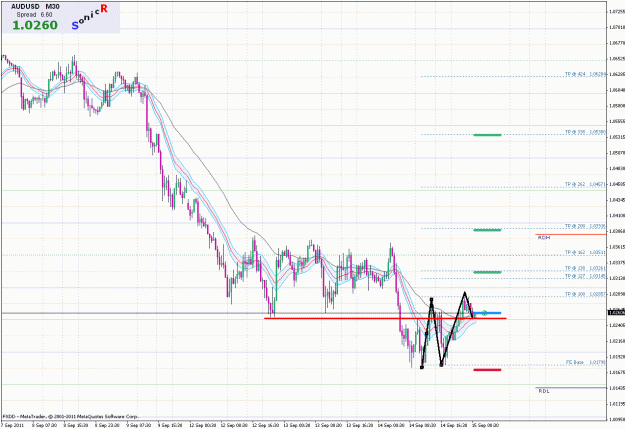The width and height of the screenshot is (625, 429).
Task: Select the TP @ 424 level label
Action: [x=585, y=74]
